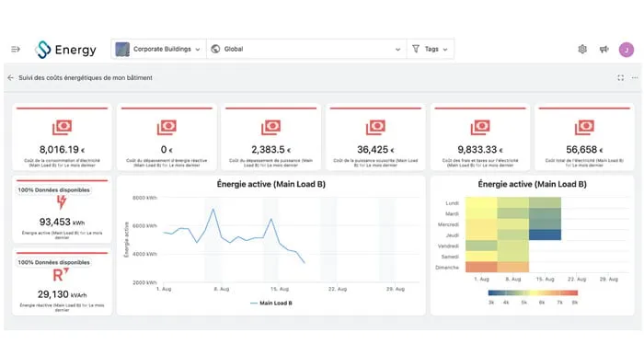
Task: Click money icon above 36,425 €
Action: click(375, 127)
